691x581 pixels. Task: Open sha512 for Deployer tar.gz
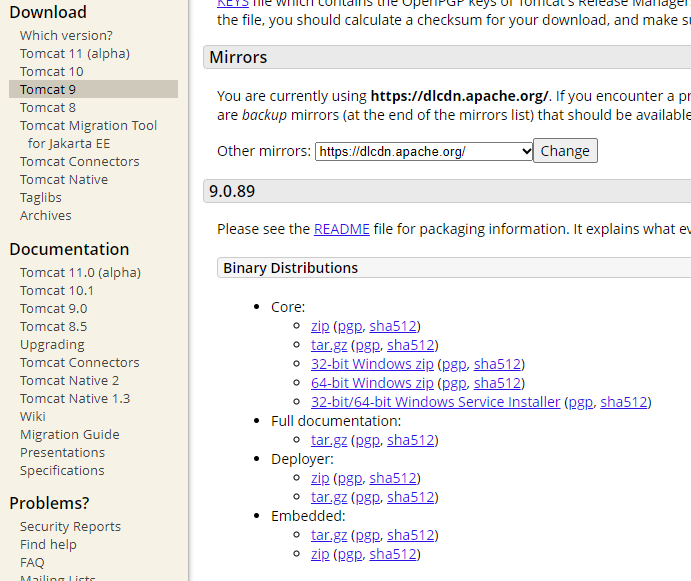tap(411, 497)
